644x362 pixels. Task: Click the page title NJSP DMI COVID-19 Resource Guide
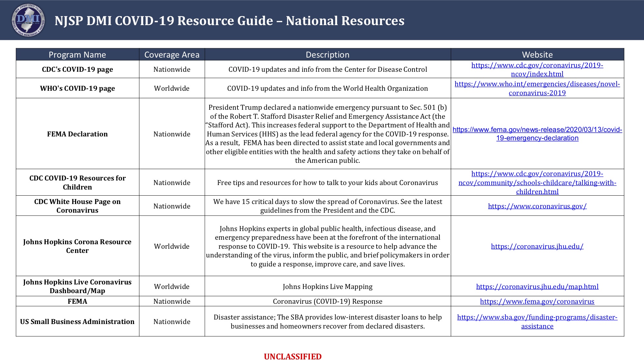pos(229,21)
